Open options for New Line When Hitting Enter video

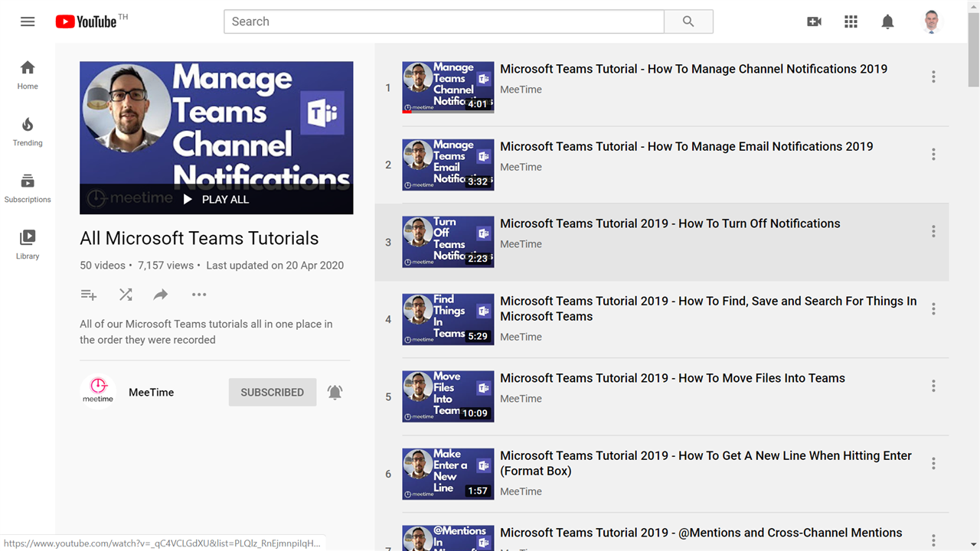[933, 463]
